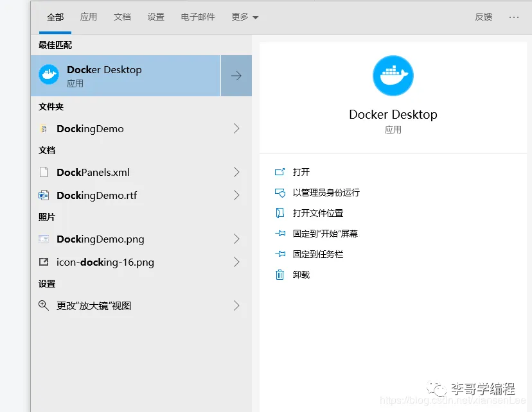The height and width of the screenshot is (412, 532).
Task: Switch to 设置 tab
Action: click(155, 17)
